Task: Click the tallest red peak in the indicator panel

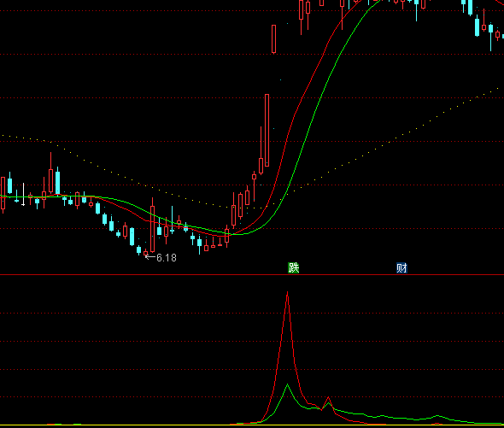Action: tap(287, 294)
